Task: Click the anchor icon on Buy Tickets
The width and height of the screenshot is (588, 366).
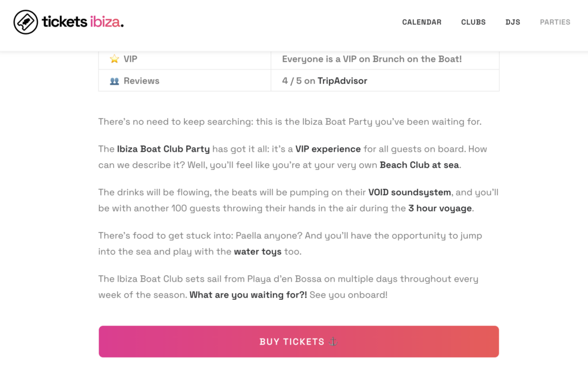Action: pos(332,341)
